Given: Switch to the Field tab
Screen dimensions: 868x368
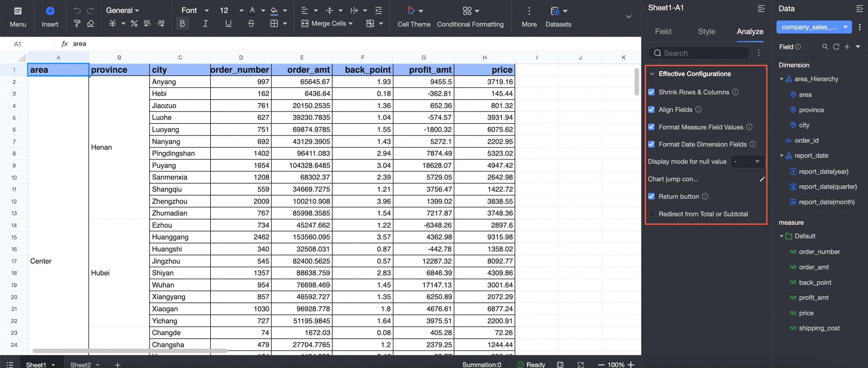Looking at the screenshot, I should [663, 31].
